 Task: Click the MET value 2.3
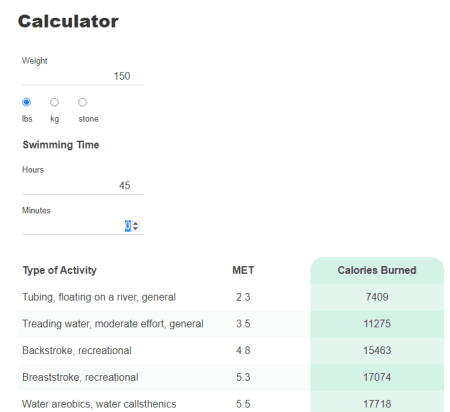[243, 297]
